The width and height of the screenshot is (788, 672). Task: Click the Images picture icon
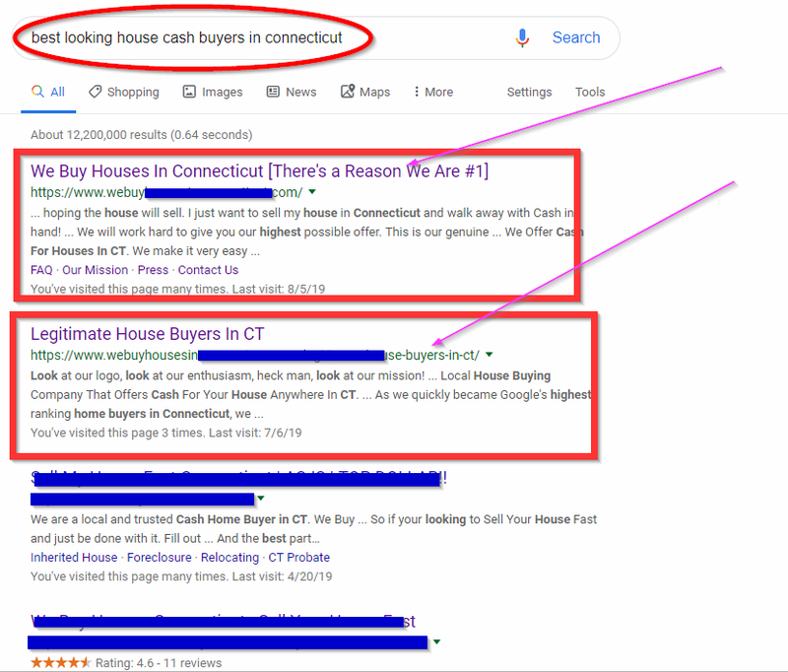click(x=189, y=92)
